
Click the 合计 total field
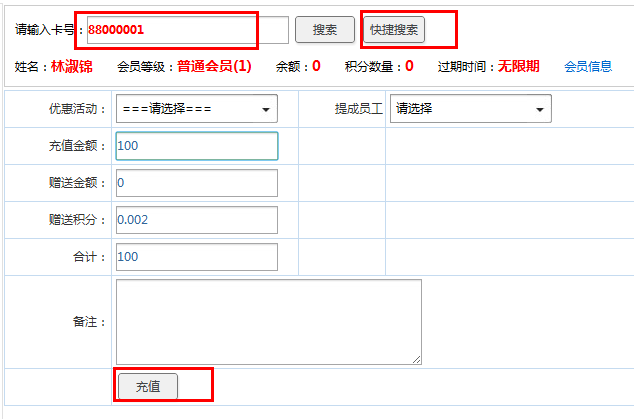point(196,257)
